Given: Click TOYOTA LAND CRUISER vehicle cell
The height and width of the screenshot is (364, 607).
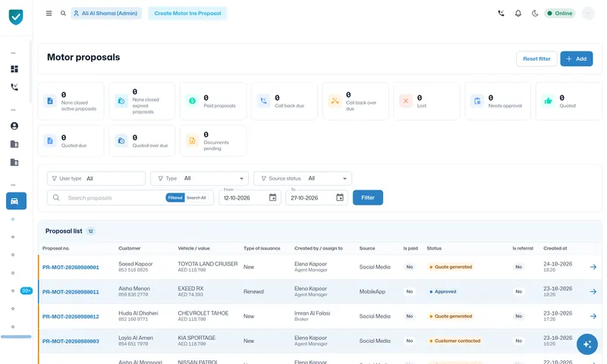Looking at the screenshot, I should coord(207,266).
